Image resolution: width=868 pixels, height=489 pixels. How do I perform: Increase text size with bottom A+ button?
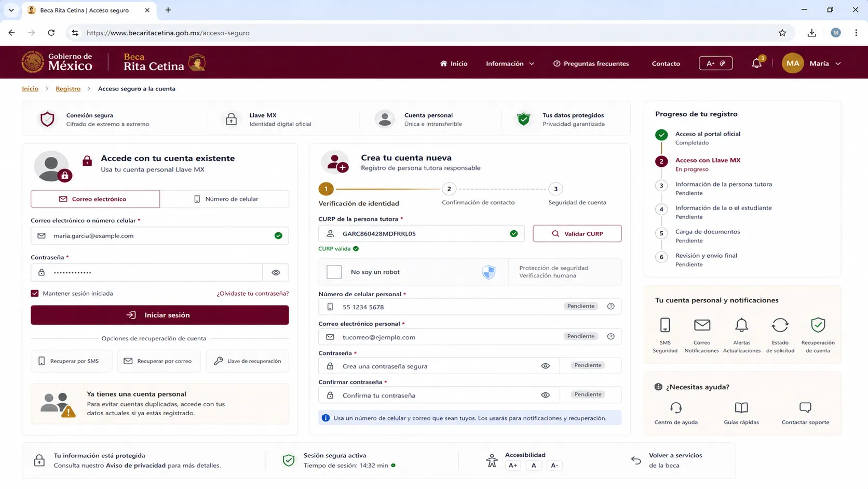(x=513, y=465)
